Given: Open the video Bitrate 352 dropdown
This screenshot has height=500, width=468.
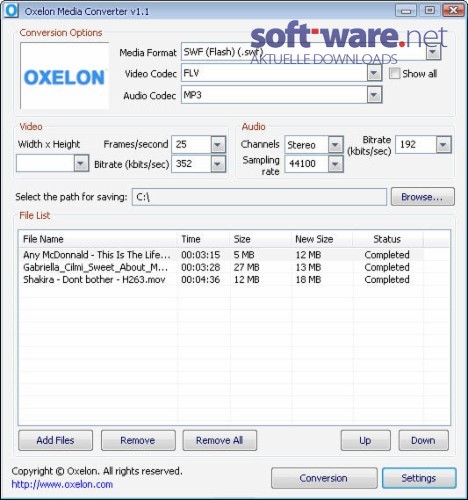Looking at the screenshot, I should click(218, 164).
